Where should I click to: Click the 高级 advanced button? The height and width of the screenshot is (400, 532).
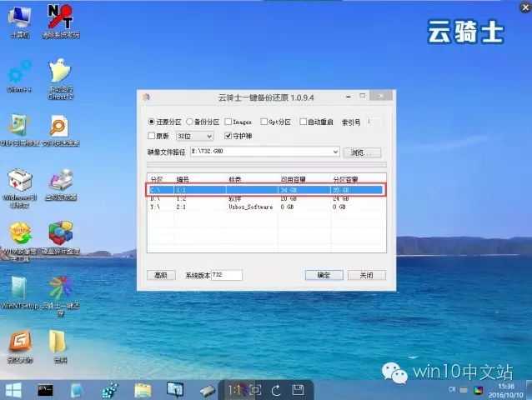[161, 275]
